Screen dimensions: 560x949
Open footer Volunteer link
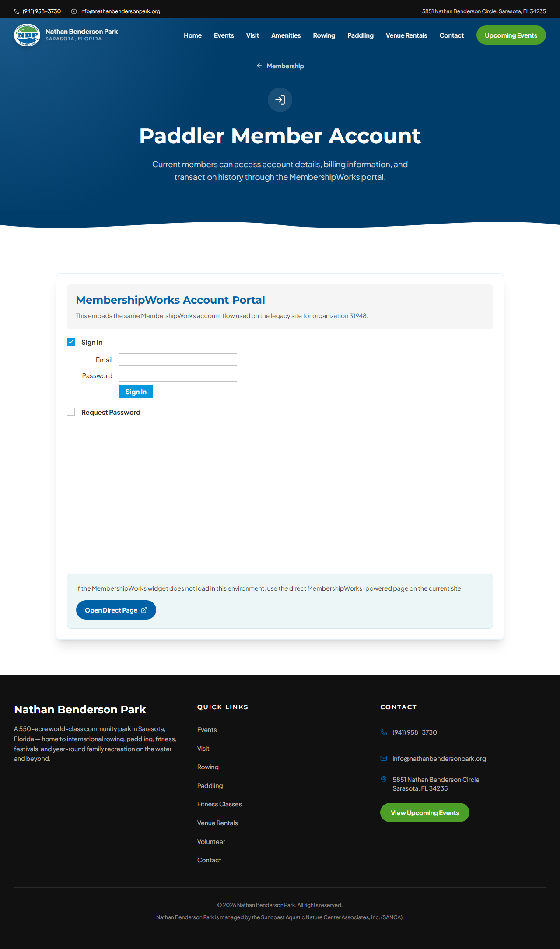click(x=211, y=842)
